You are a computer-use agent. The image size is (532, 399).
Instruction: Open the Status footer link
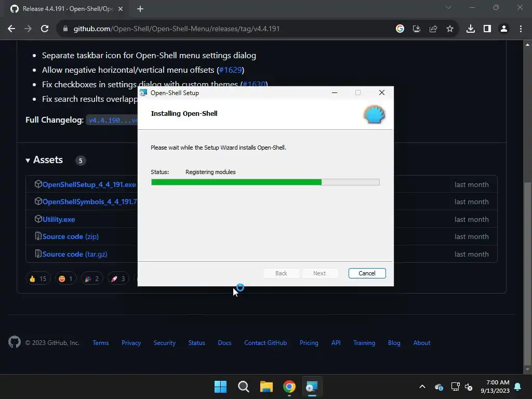[197, 343]
